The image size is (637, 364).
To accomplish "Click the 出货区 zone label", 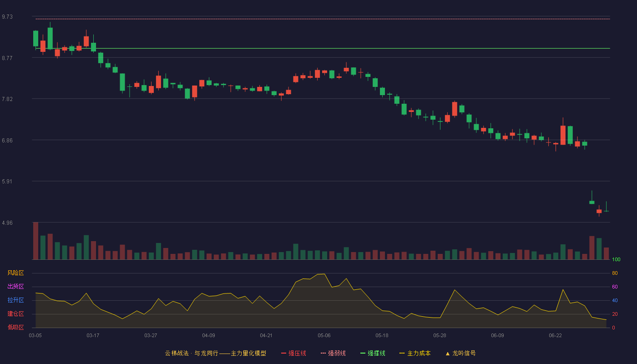I will [16, 287].
